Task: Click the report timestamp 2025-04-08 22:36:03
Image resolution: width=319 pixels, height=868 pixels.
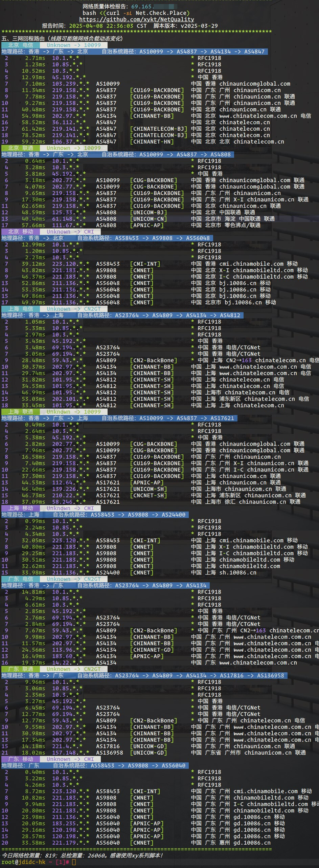Action: click(101, 26)
